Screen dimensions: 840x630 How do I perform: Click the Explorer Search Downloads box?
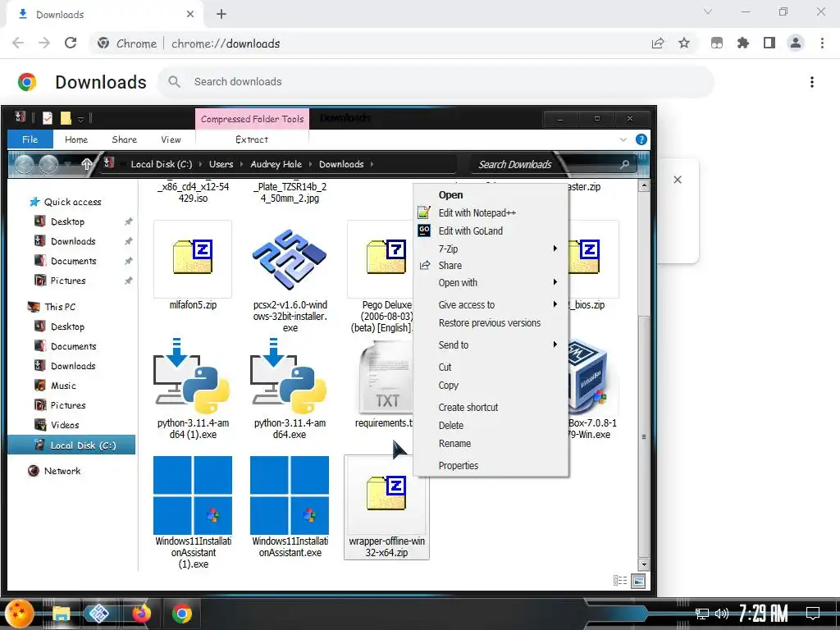point(553,164)
